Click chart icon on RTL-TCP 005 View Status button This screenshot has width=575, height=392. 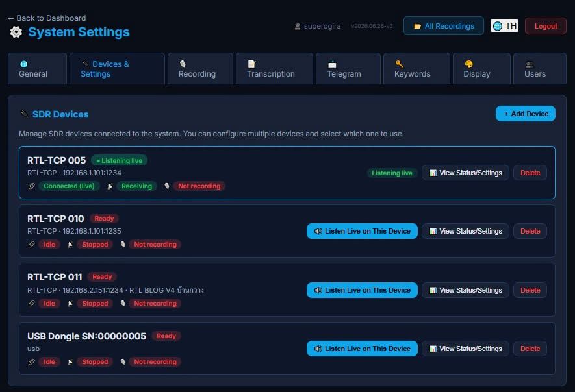[433, 173]
